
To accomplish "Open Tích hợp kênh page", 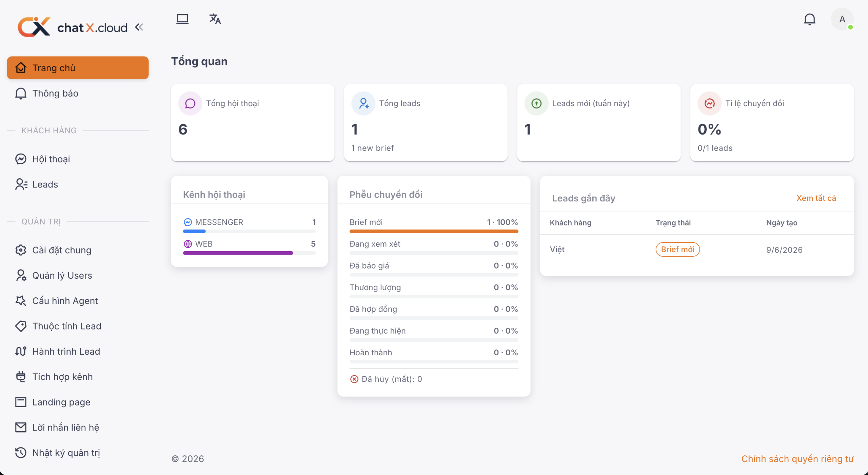I will 78,377.
